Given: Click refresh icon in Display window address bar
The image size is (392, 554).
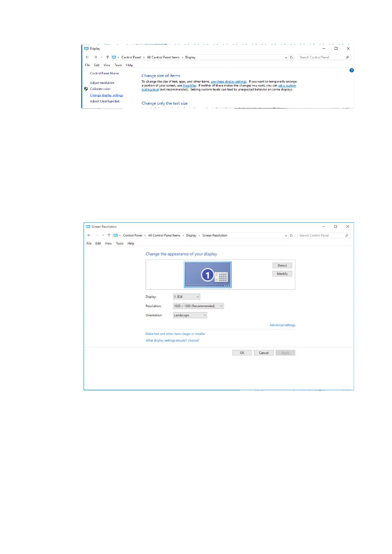Looking at the screenshot, I should coord(291,57).
